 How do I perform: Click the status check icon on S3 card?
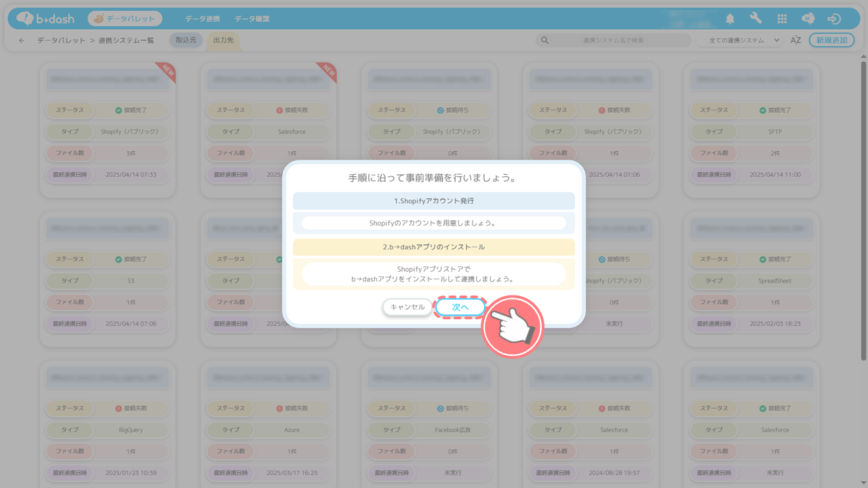[119, 259]
